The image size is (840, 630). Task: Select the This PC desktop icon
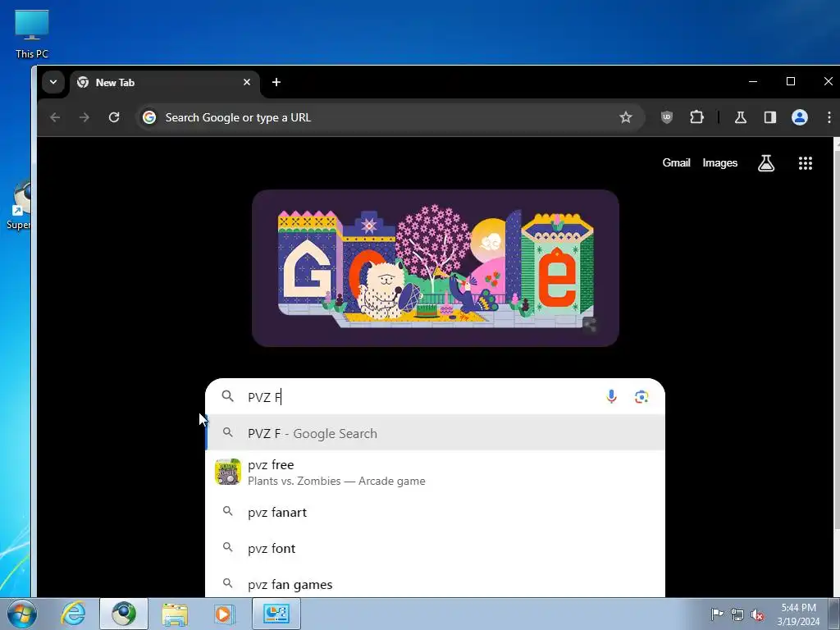(x=32, y=34)
